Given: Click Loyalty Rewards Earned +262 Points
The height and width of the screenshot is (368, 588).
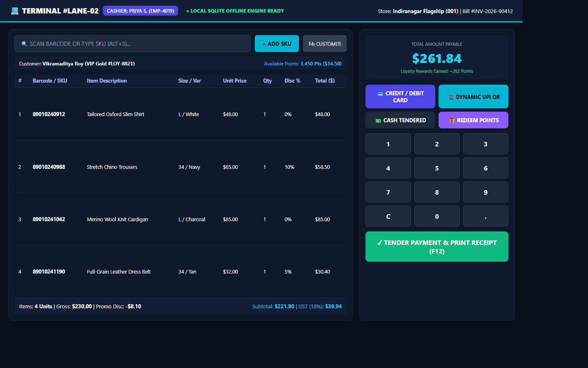Looking at the screenshot, I should tap(437, 71).
